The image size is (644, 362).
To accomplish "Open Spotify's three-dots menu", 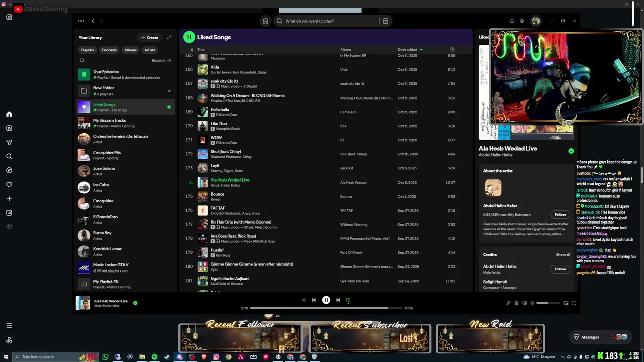I will 81,21.
